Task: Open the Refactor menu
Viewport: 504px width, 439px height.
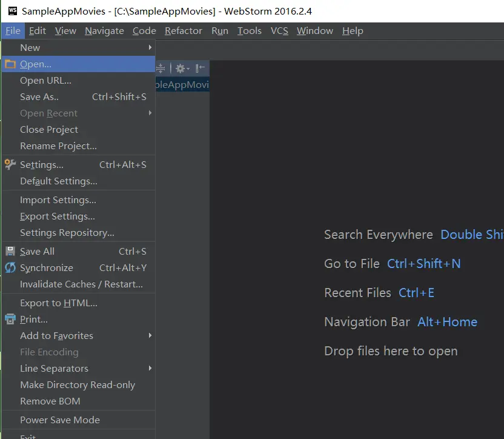Action: pos(184,31)
